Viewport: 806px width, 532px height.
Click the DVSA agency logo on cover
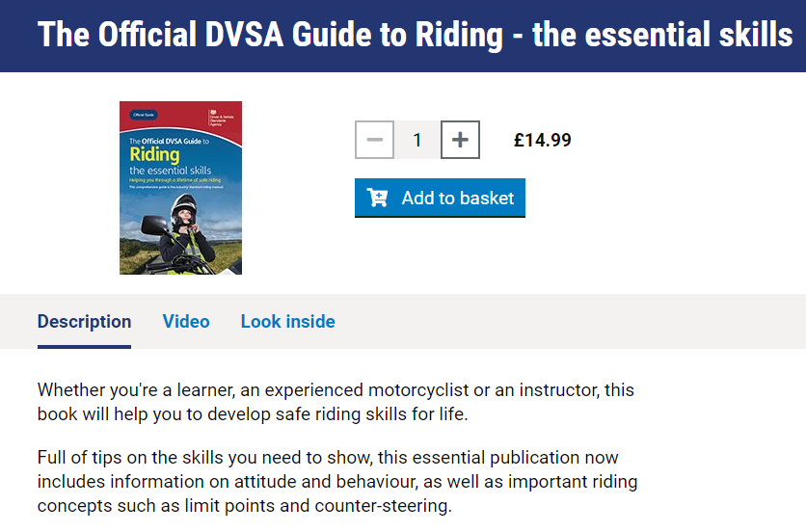click(221, 118)
